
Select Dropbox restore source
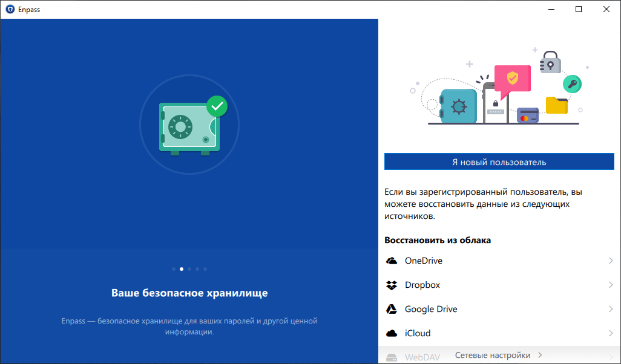pos(499,285)
